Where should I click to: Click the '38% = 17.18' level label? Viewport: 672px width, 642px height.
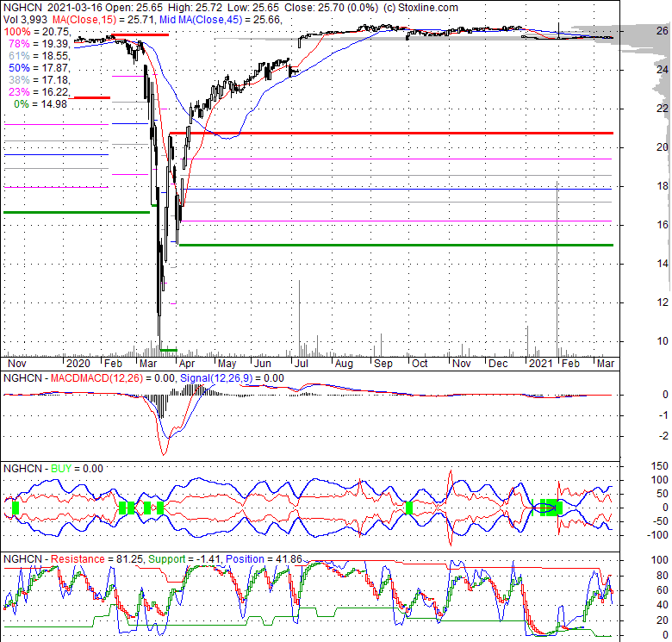pyautogui.click(x=39, y=80)
